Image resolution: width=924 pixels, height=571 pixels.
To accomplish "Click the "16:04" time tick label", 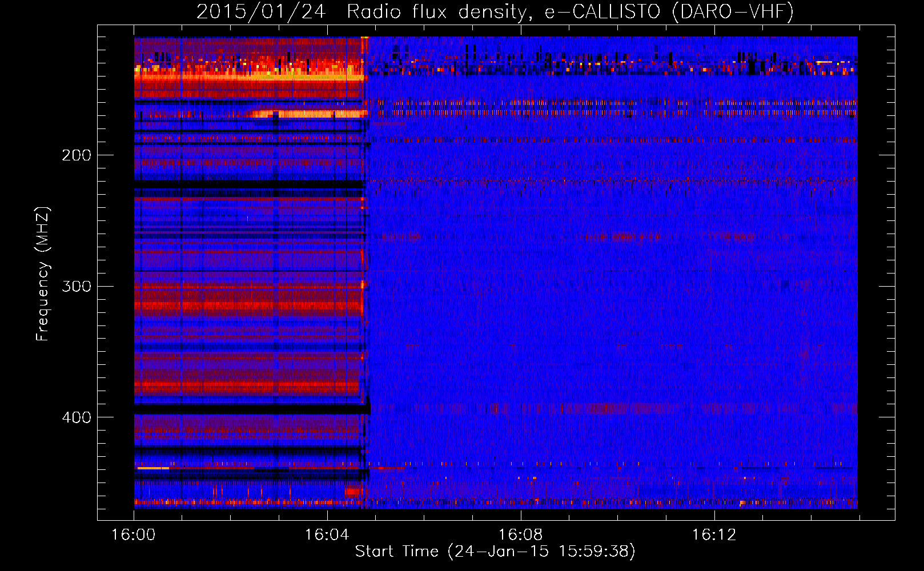I will pos(327,535).
